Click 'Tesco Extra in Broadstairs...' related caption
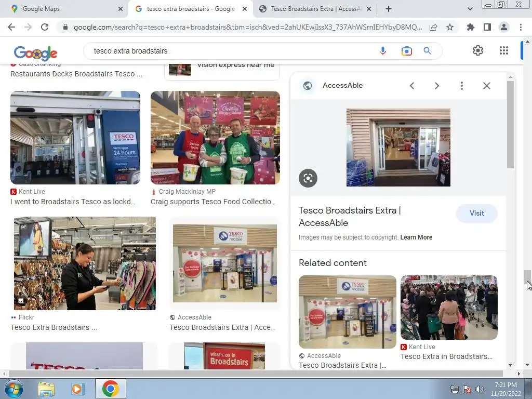 pos(446,356)
